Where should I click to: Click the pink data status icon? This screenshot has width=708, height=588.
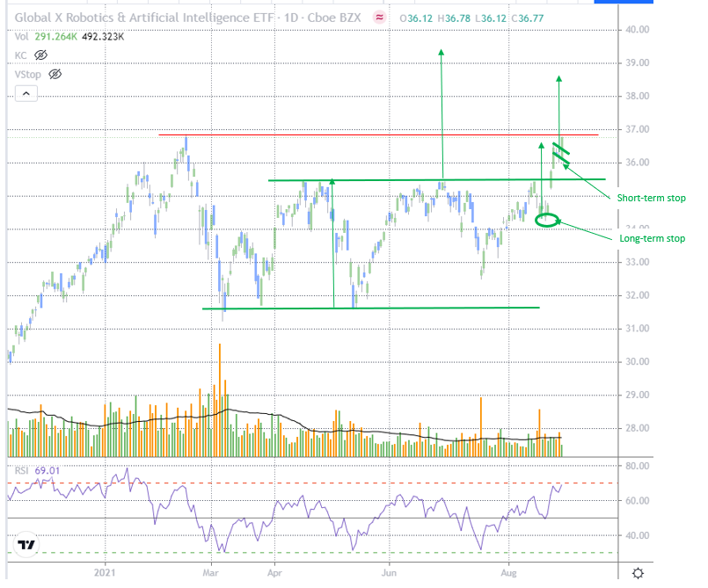[x=379, y=18]
